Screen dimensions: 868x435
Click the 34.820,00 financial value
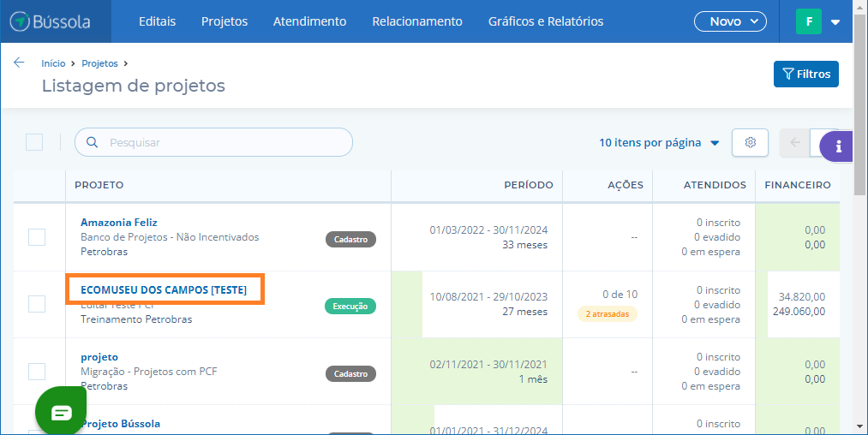pyautogui.click(x=802, y=296)
